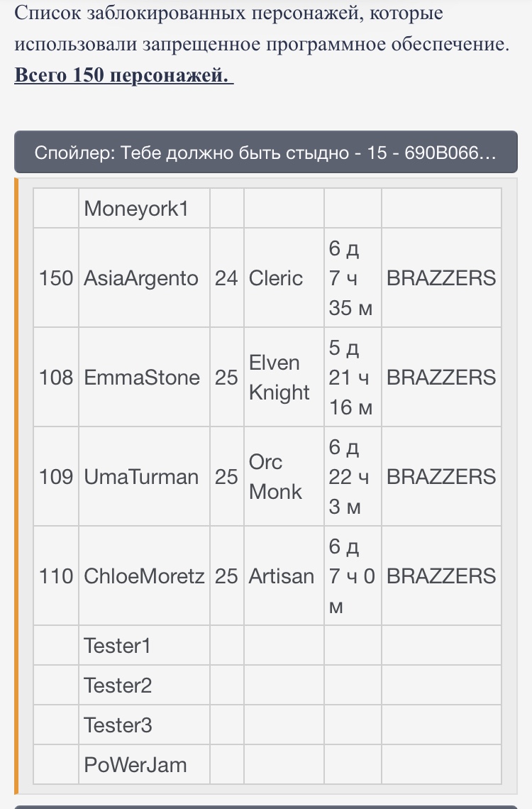Click BRAZZERS clan in AsiaArgento row

point(441,278)
